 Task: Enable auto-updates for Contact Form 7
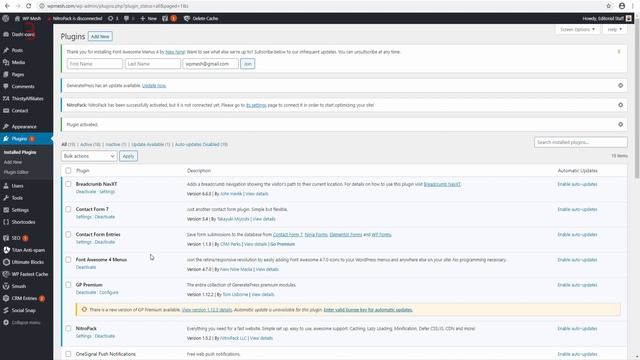coord(577,209)
